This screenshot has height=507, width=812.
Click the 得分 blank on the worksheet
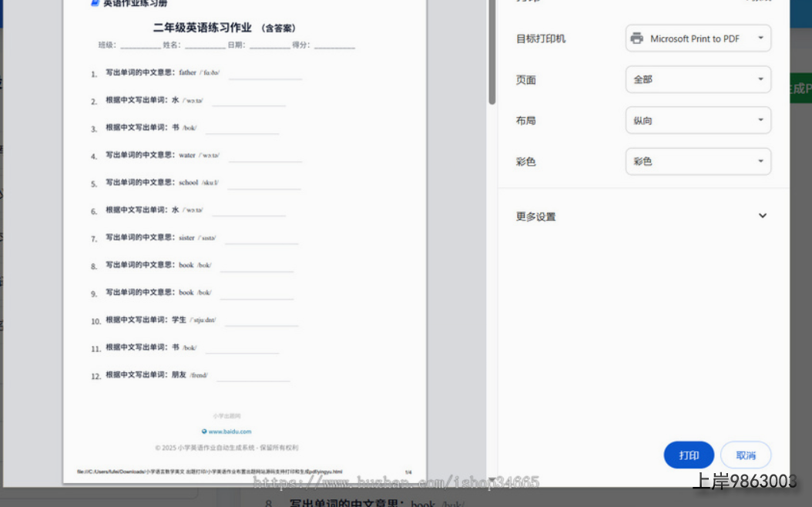coord(334,45)
